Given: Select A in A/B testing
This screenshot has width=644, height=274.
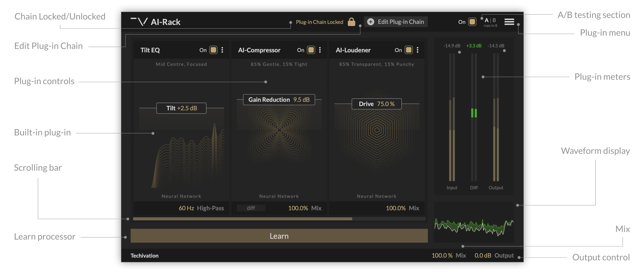Looking at the screenshot, I should (487, 20).
